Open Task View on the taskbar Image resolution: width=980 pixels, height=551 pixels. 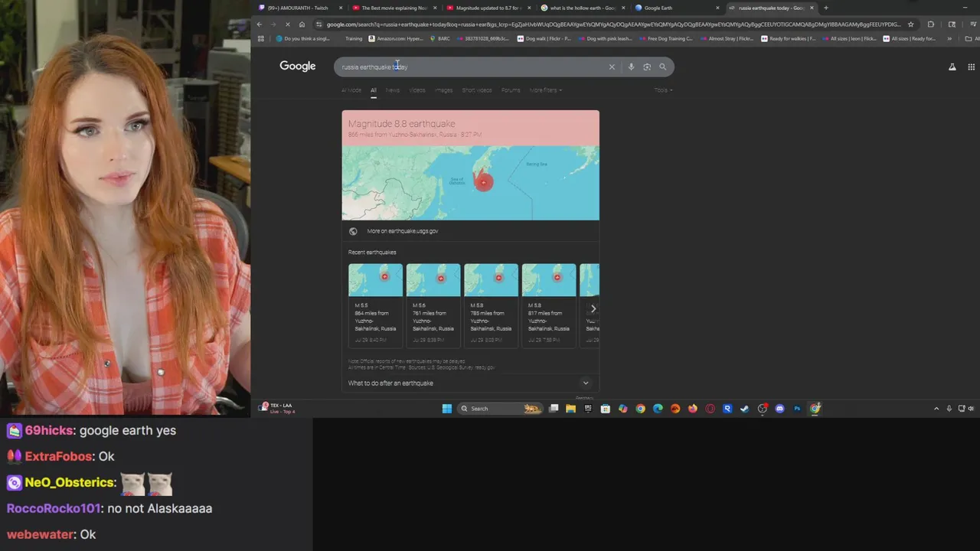(x=554, y=409)
